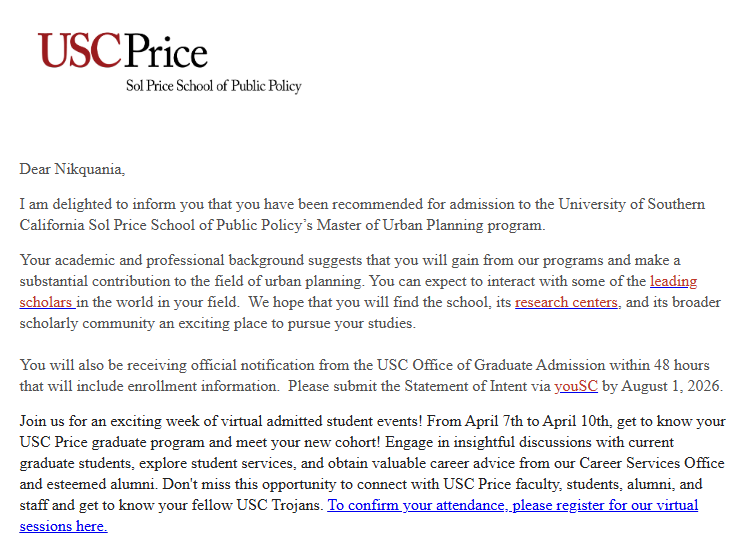The image size is (748, 545).
Task: Click the 'sessions here.' link text
Action: [63, 526]
